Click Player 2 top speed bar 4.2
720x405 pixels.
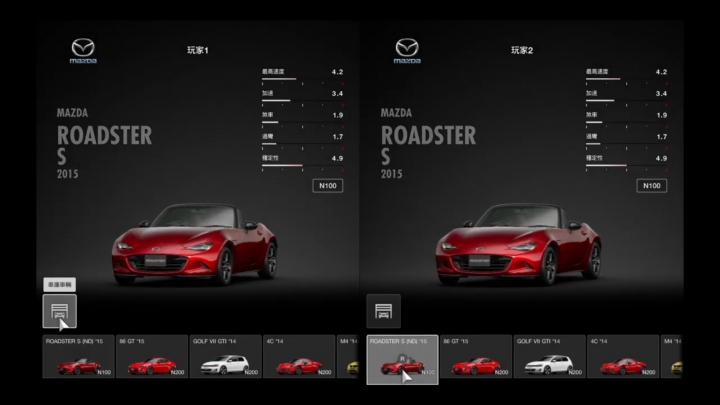626,79
